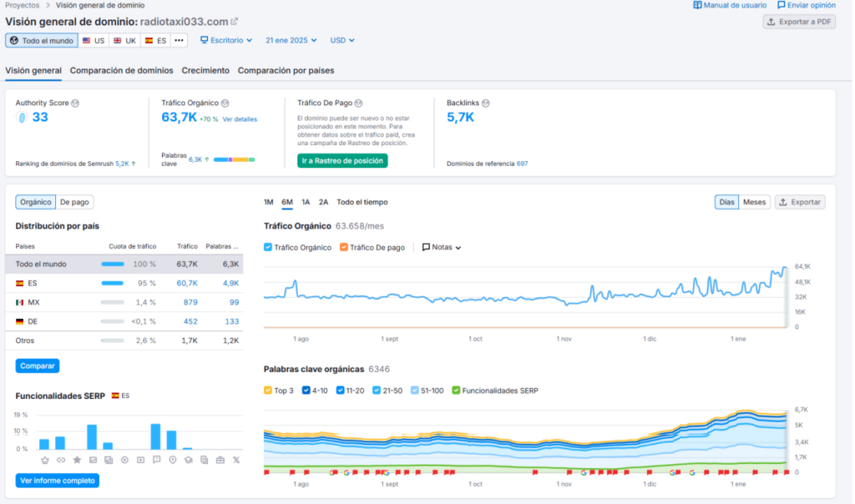Viewport: 855px width, 504px height.
Task: Open the 21 ene 2025 date dropdown
Action: tap(291, 40)
